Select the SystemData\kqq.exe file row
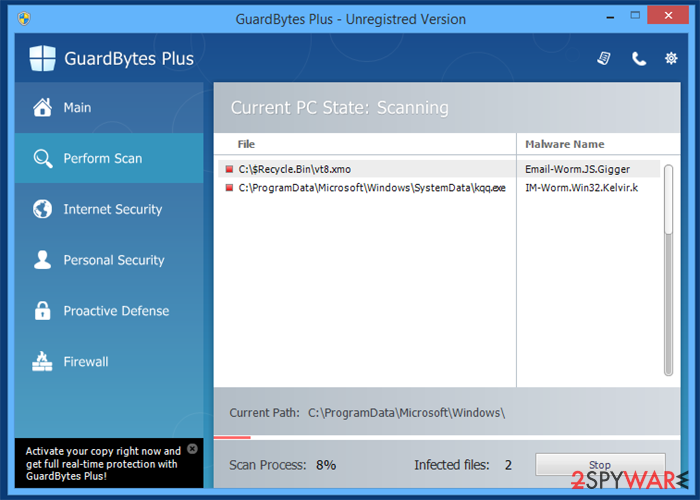The width and height of the screenshot is (700, 500). [x=439, y=188]
